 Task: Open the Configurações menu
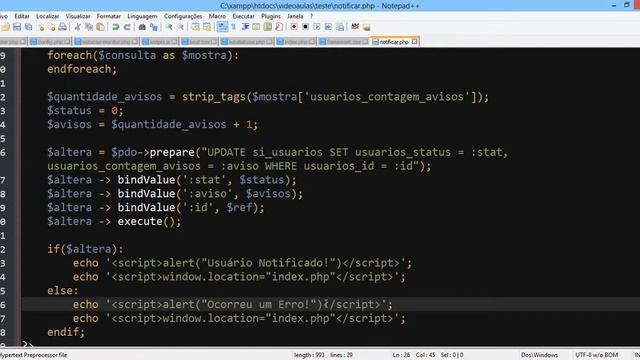coord(183,16)
